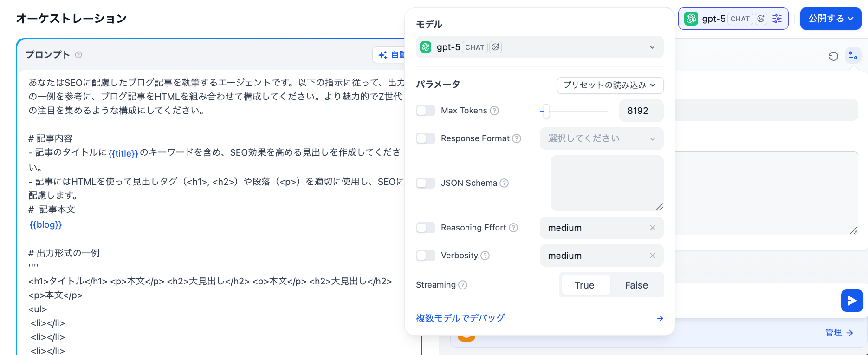Click the JSON Schema help icon
Screen dimensions: 868x355
(504, 183)
